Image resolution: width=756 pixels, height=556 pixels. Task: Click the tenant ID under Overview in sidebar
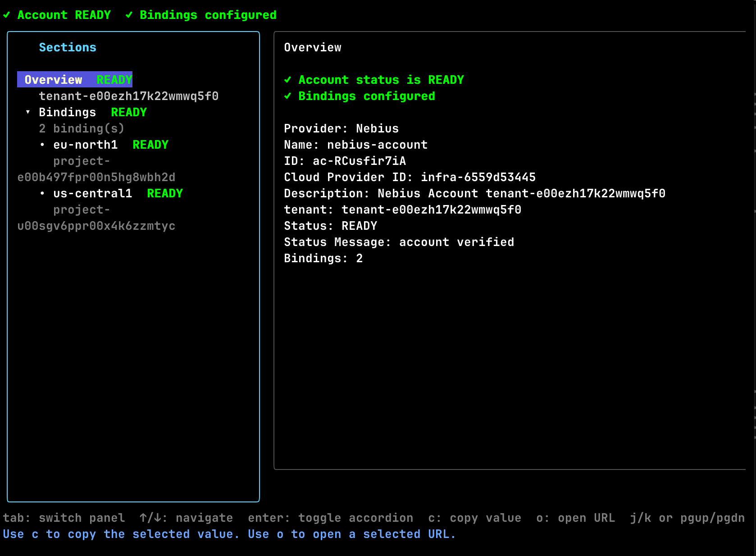point(128,96)
